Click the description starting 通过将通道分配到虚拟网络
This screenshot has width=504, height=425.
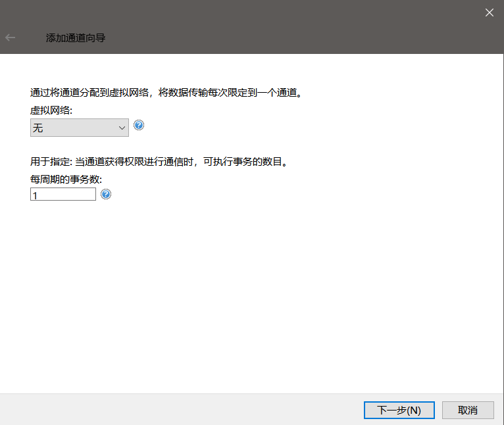tap(166, 93)
